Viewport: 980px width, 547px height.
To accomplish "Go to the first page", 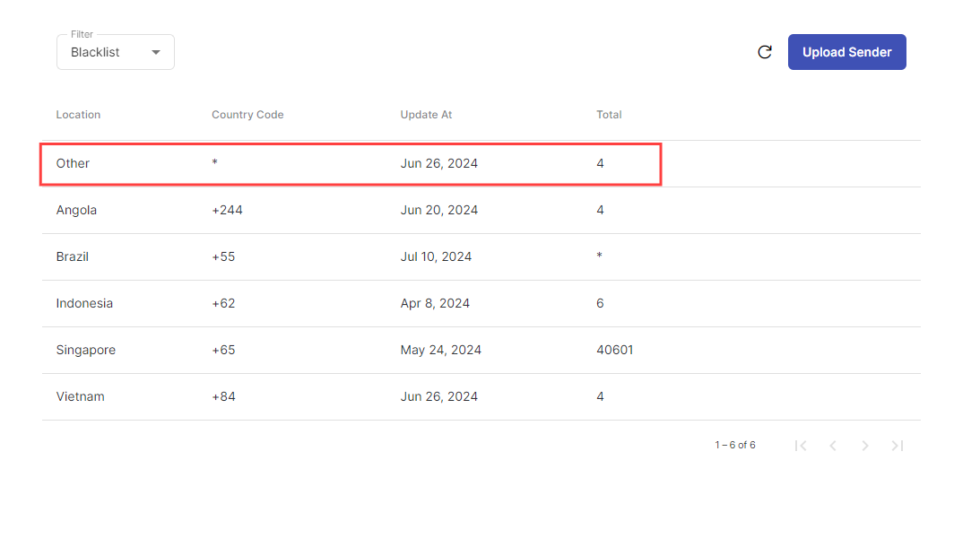I will [801, 446].
